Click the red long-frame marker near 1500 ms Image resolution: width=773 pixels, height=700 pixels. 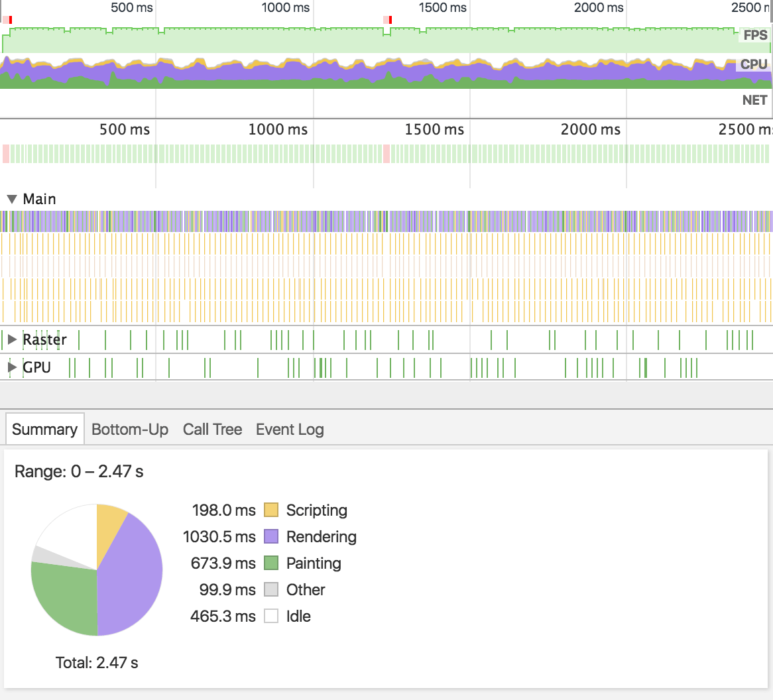point(388,21)
